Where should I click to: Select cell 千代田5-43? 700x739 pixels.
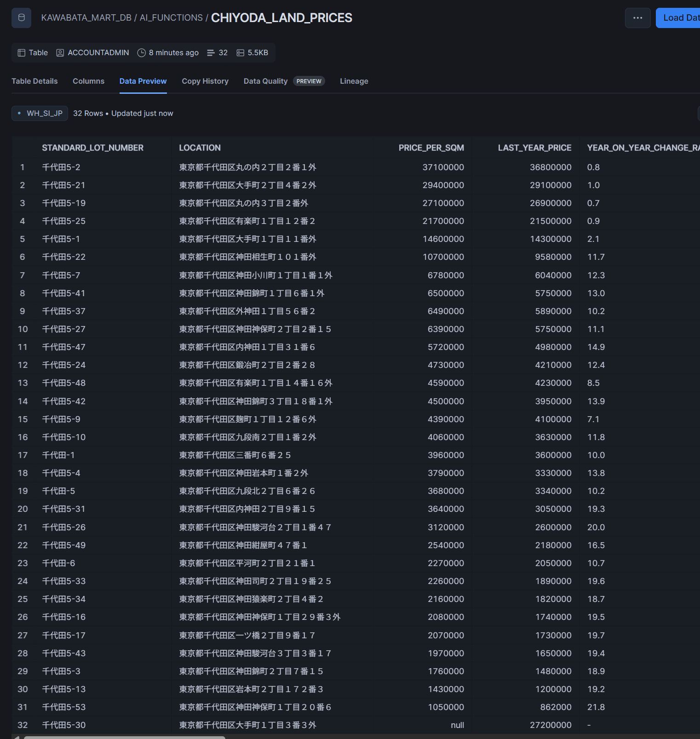(x=63, y=653)
